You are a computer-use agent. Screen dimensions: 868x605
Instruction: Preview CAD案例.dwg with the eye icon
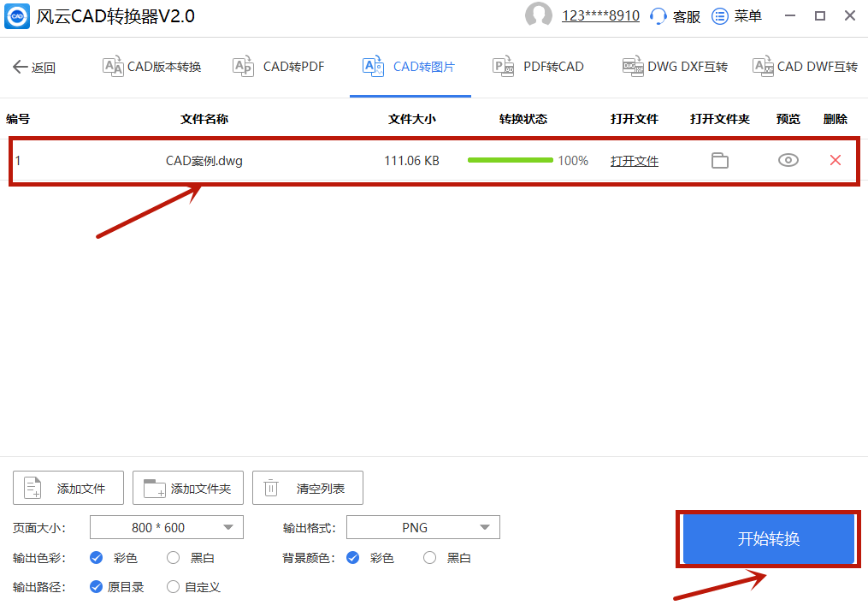tap(788, 160)
